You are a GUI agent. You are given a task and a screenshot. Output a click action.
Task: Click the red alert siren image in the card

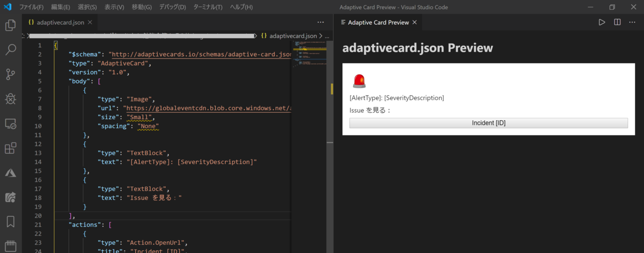pyautogui.click(x=359, y=81)
